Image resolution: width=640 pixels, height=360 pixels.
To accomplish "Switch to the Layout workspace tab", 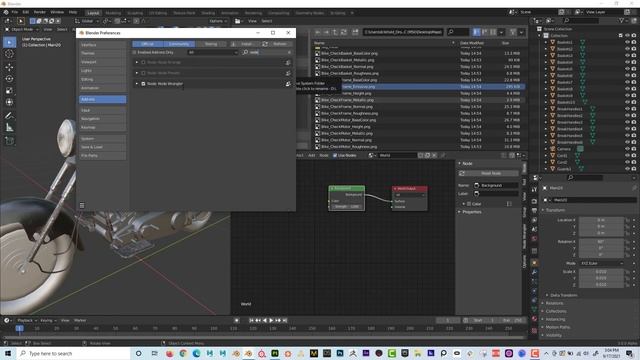I will tap(93, 13).
